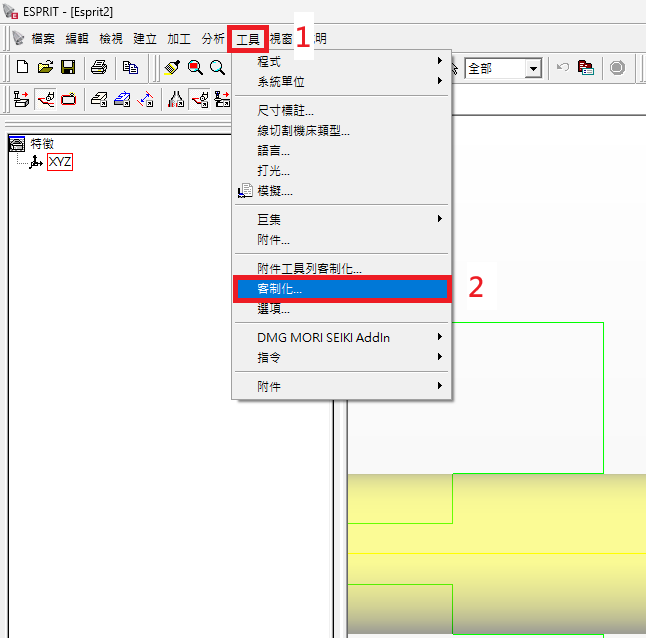This screenshot has height=638, width=646.
Task: Click the 模擬... menu entry
Action: (x=274, y=191)
